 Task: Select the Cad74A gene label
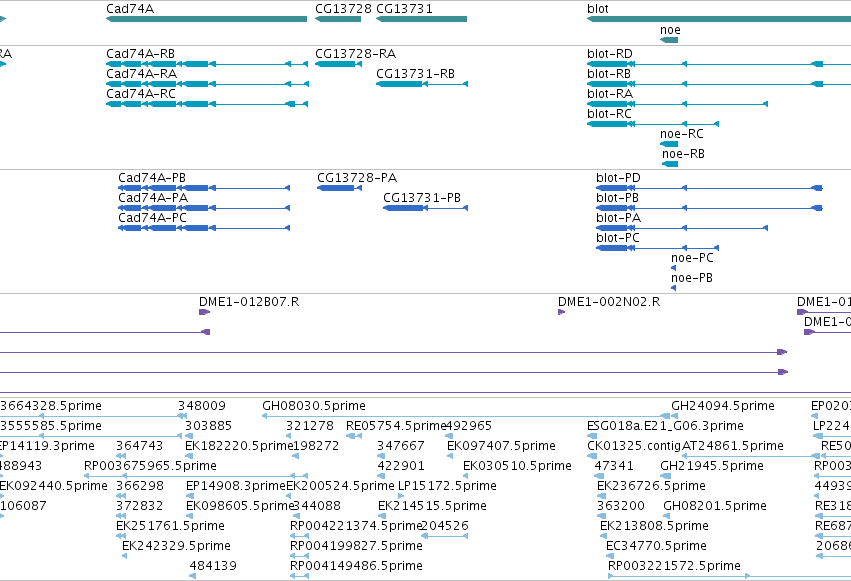(x=130, y=9)
